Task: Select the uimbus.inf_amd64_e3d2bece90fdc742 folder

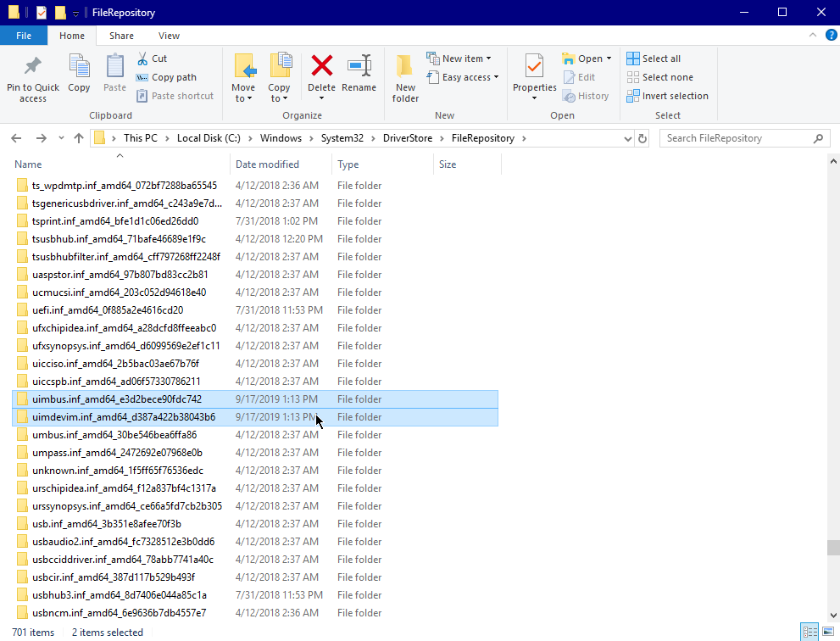Action: [x=255, y=399]
